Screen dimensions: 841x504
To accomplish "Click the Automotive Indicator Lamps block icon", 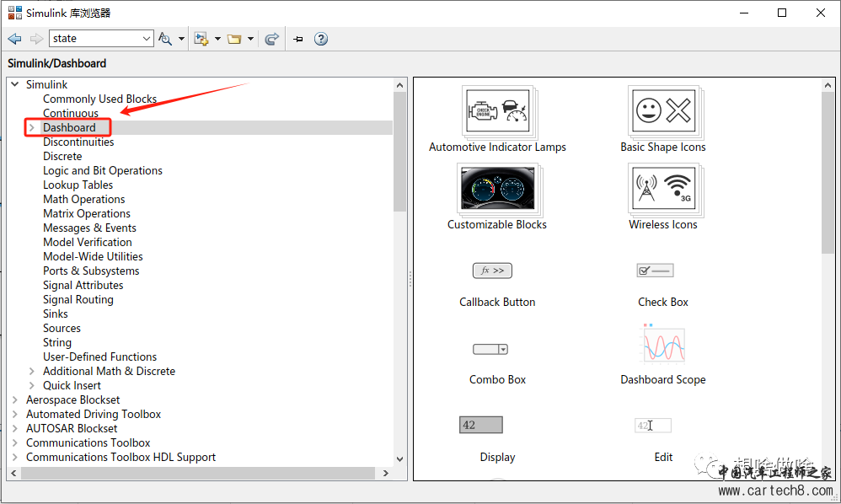I will coord(498,111).
